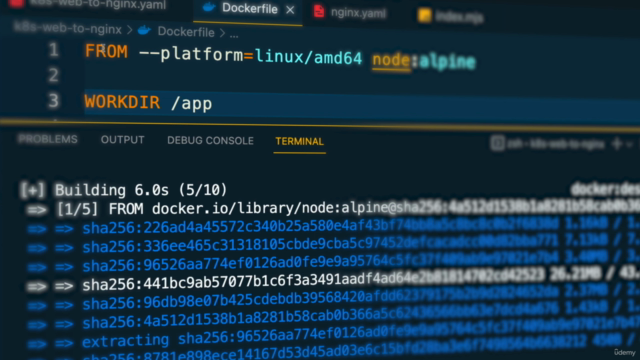Click the FROM keyword on line 1
The height and width of the screenshot is (360, 640).
pyautogui.click(x=106, y=52)
